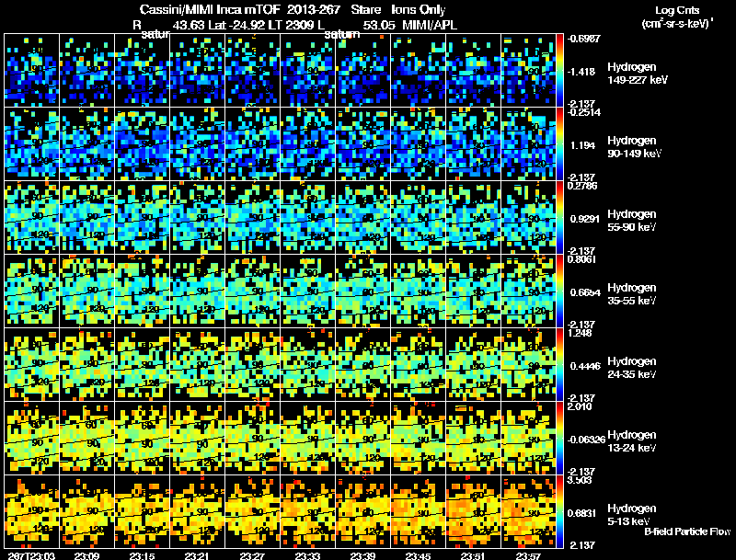Screen dimensions: 736x560
Task: Click the -1.418 colorbar midpoint value
Action: click(581, 72)
